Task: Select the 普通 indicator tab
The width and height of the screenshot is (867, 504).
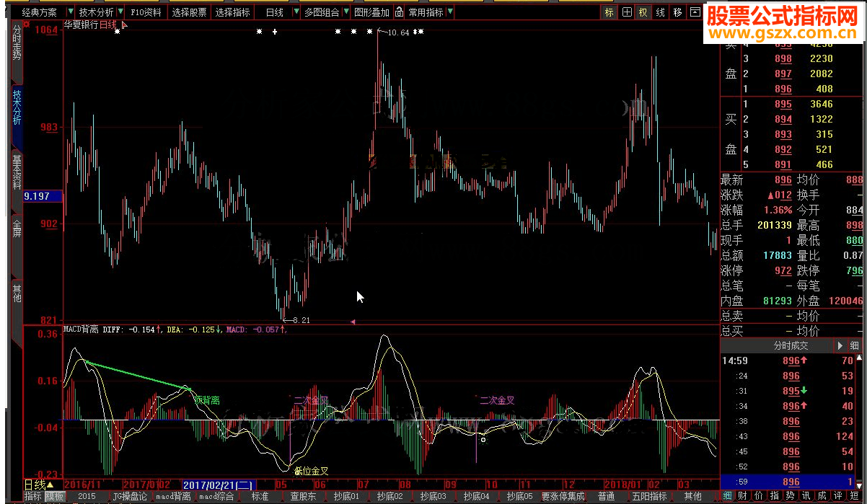Action: click(606, 497)
